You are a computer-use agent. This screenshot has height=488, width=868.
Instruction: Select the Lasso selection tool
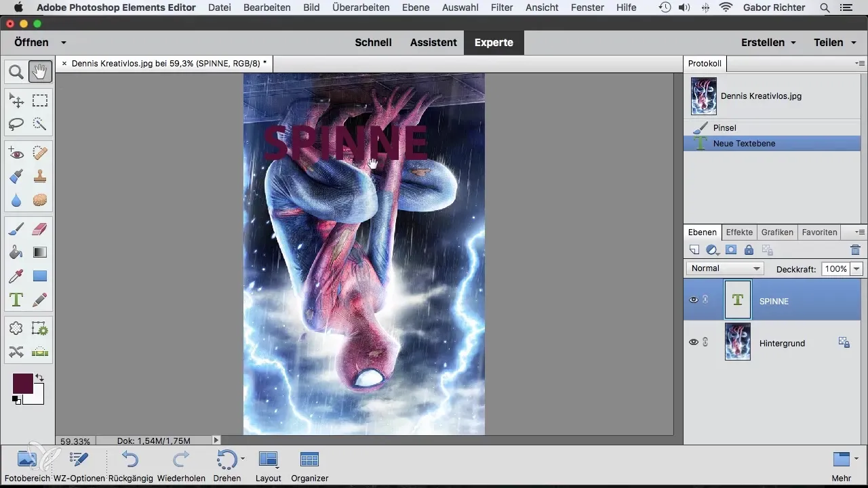pyautogui.click(x=16, y=124)
